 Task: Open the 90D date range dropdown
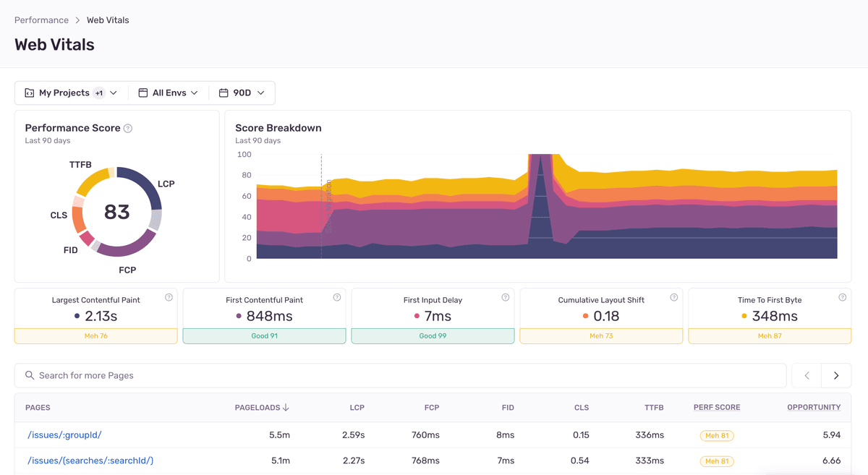[x=242, y=93]
